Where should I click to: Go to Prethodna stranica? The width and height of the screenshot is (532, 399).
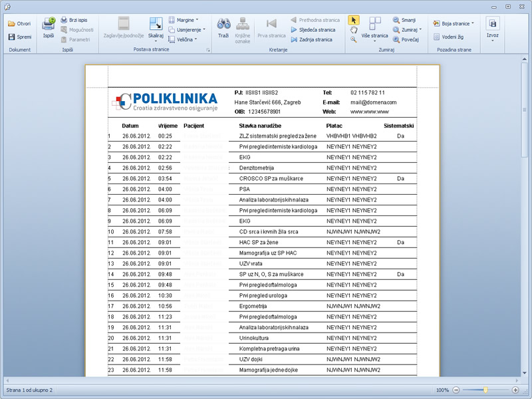click(315, 20)
